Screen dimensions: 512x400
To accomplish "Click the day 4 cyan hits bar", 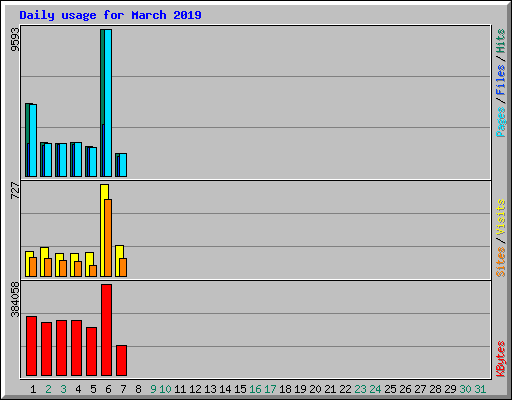I will pyautogui.click(x=78, y=160).
